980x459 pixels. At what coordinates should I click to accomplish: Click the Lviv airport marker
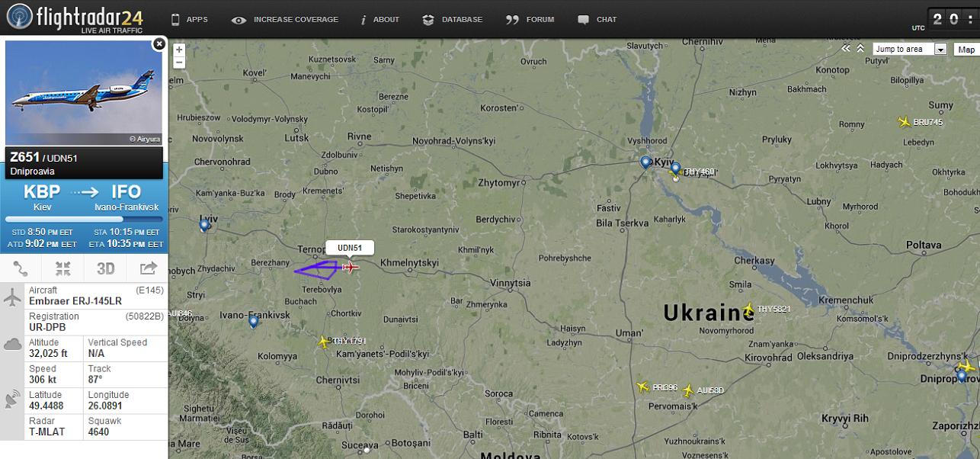click(204, 225)
